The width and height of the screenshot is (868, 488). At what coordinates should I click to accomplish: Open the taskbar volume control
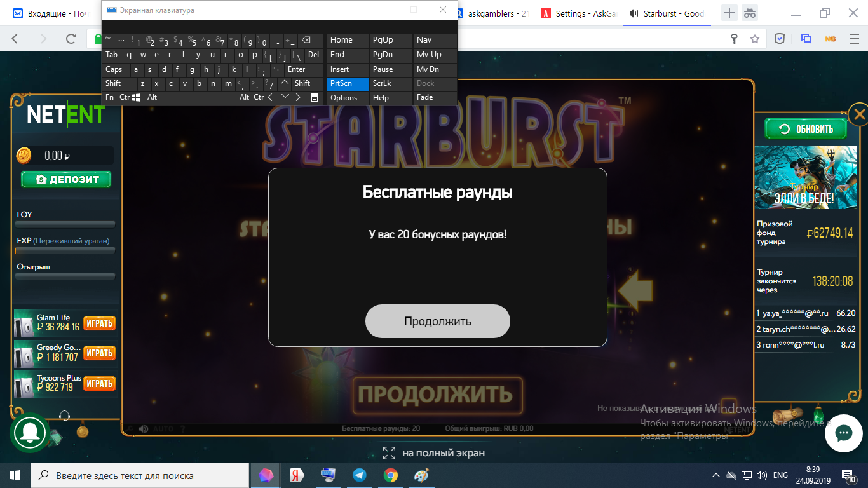(x=761, y=475)
